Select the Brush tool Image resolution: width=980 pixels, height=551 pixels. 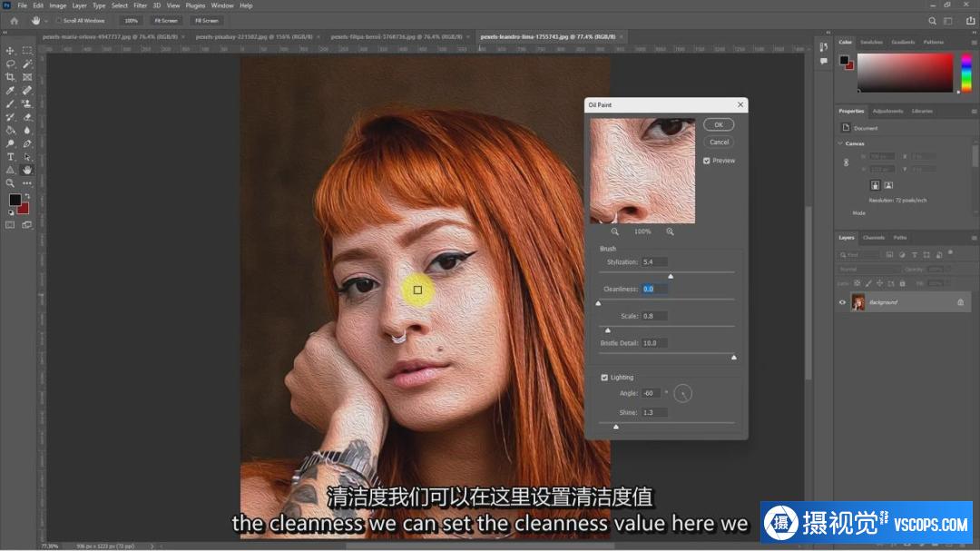coord(10,103)
